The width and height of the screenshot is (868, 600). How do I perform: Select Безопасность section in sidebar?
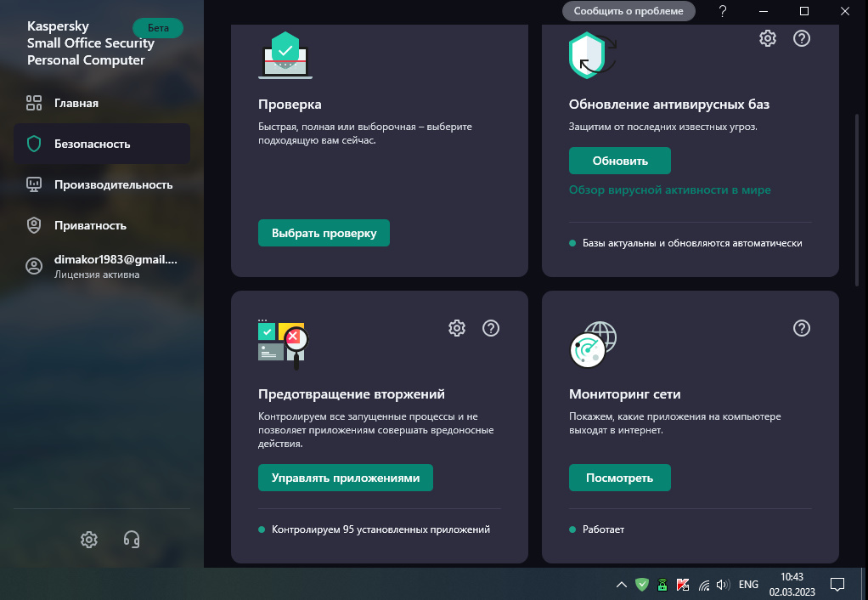click(102, 144)
